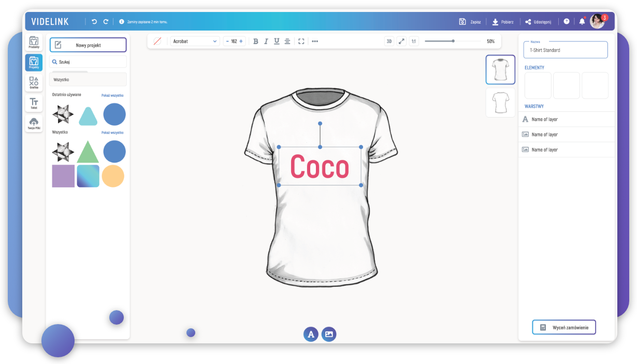Open the Acrobat font dropdown
Screen dimensions: 637x364
click(195, 41)
